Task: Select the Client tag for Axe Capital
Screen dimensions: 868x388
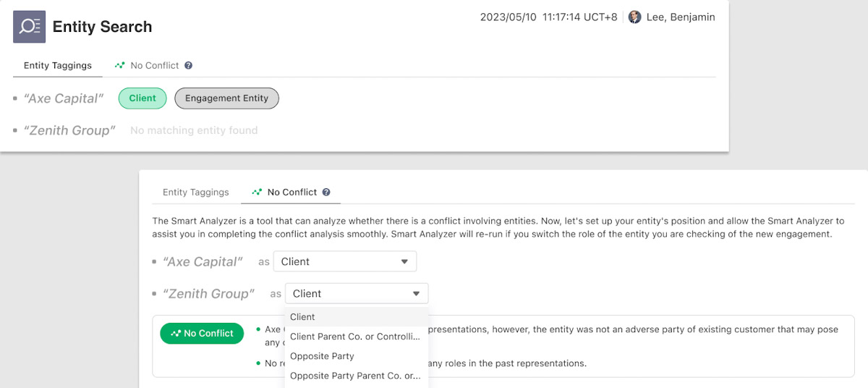Action: pos(142,98)
